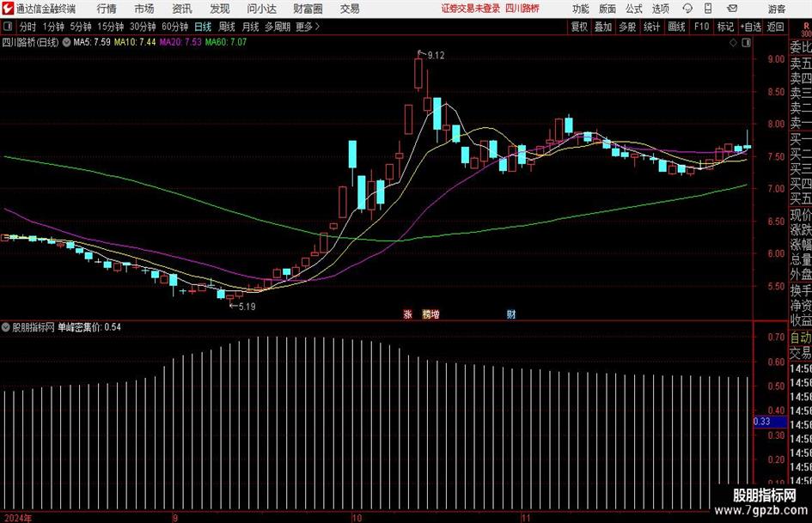
Task: Select the 日线 daily chart period
Action: coord(203,27)
